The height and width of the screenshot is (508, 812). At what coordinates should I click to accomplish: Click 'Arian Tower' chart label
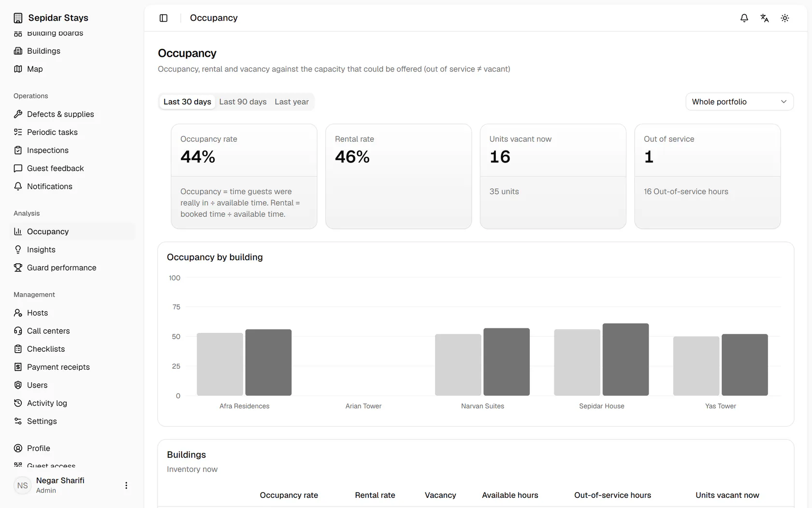tap(363, 406)
